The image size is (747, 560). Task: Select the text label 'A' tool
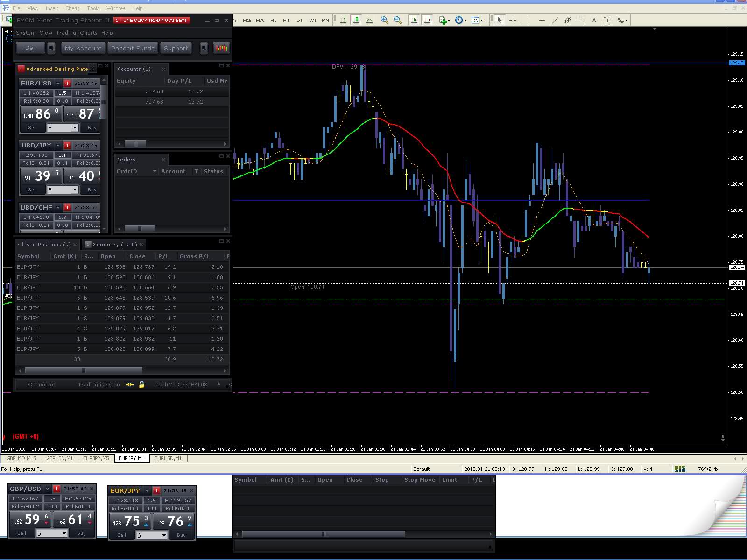coord(594,20)
